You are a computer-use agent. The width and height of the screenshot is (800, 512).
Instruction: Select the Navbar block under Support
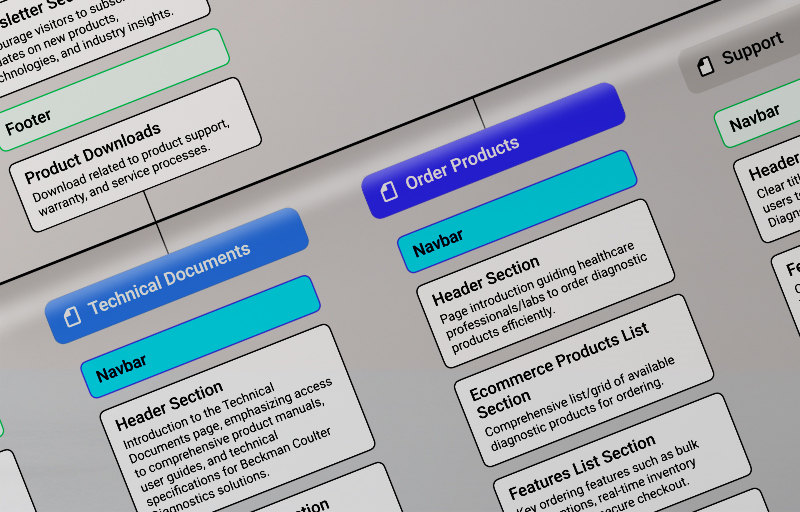click(755, 118)
